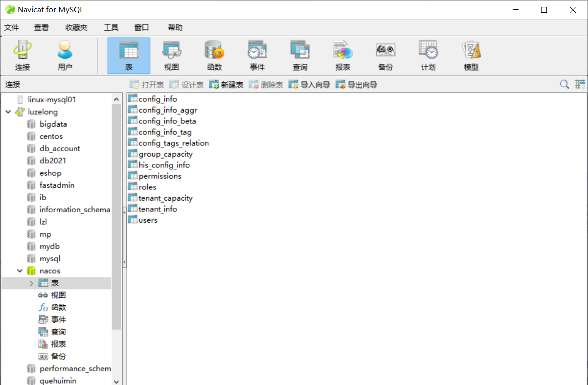Viewport: 588px width, 385px height.
Task: Open the 窗口 menu
Action: (x=141, y=27)
